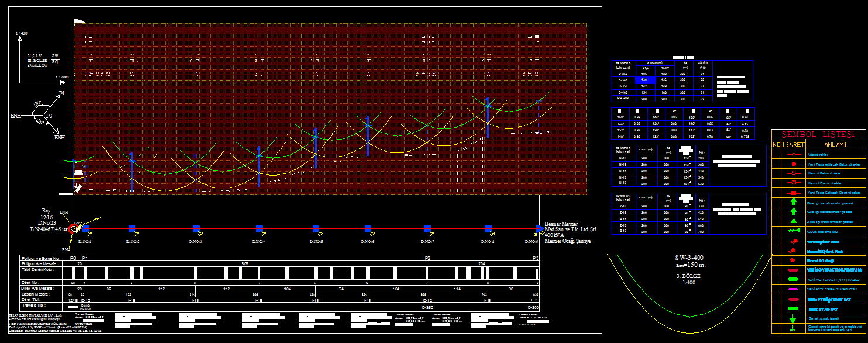Select the Travers Tipi row label

pyautogui.click(x=33, y=306)
